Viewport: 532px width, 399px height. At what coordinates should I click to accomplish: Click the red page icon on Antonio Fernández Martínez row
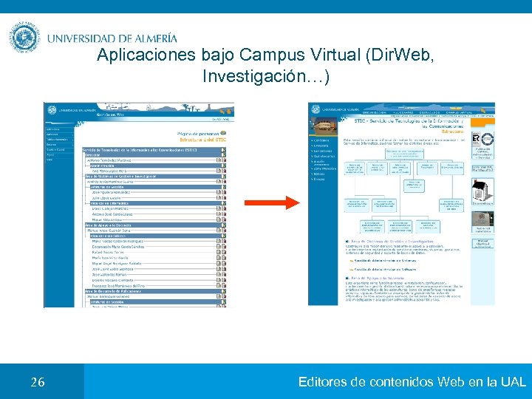pyautogui.click(x=224, y=160)
